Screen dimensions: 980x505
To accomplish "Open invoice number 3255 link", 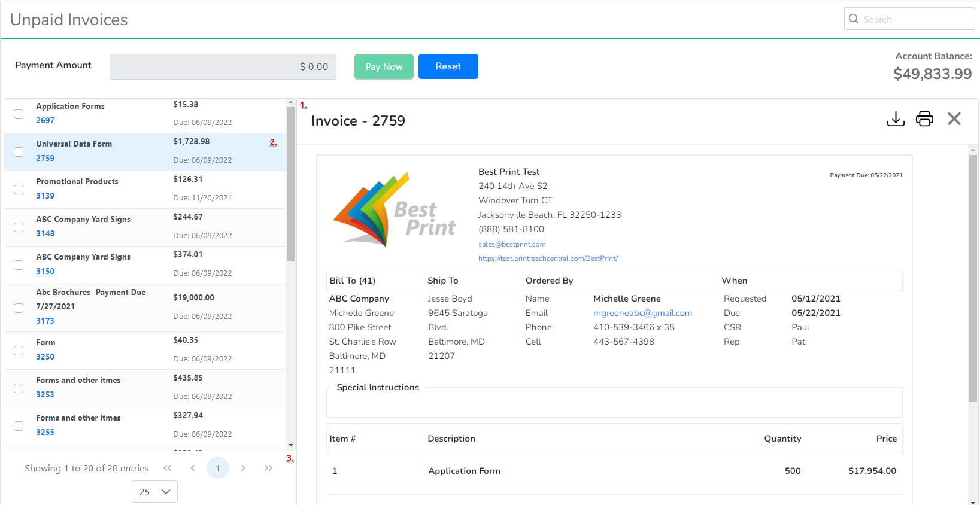I will [45, 432].
